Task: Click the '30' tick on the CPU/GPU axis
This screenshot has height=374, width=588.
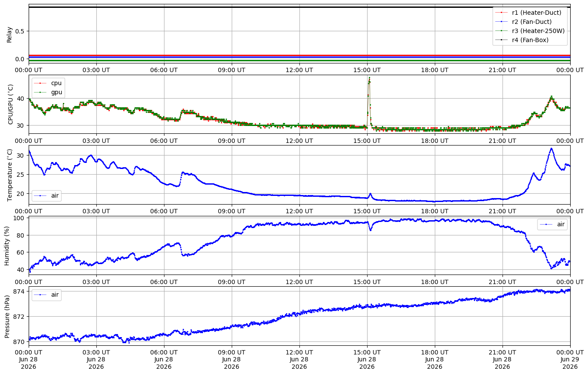Action: pyautogui.click(x=22, y=126)
